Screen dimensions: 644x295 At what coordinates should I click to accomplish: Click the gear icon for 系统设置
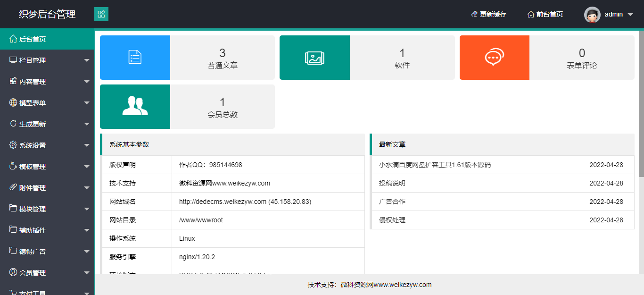14,145
